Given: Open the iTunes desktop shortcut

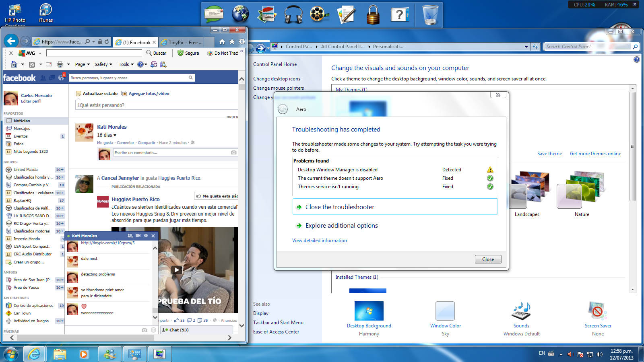Looking at the screenshot, I should tap(45, 13).
